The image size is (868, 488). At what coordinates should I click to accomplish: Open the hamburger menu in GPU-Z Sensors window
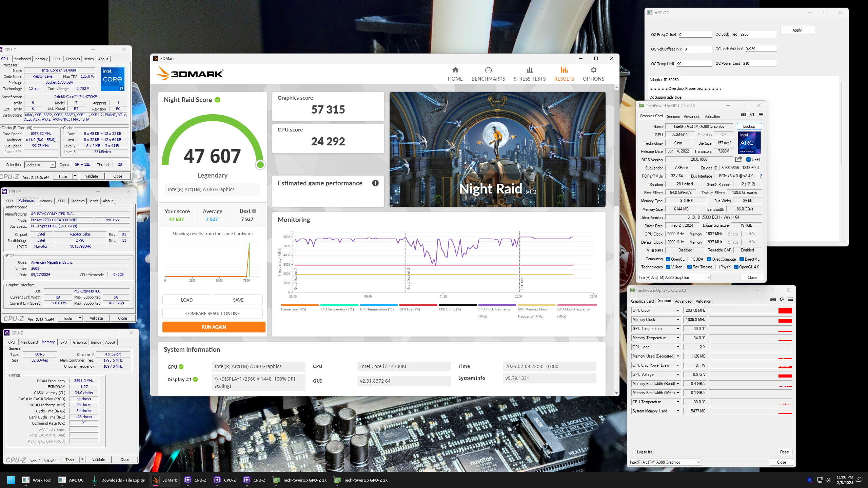coord(790,299)
